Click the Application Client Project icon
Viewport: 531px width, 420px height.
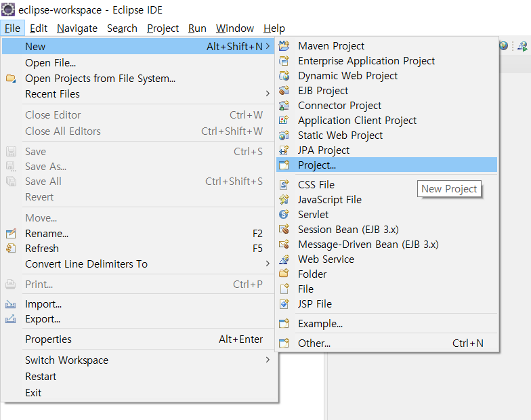coord(284,121)
